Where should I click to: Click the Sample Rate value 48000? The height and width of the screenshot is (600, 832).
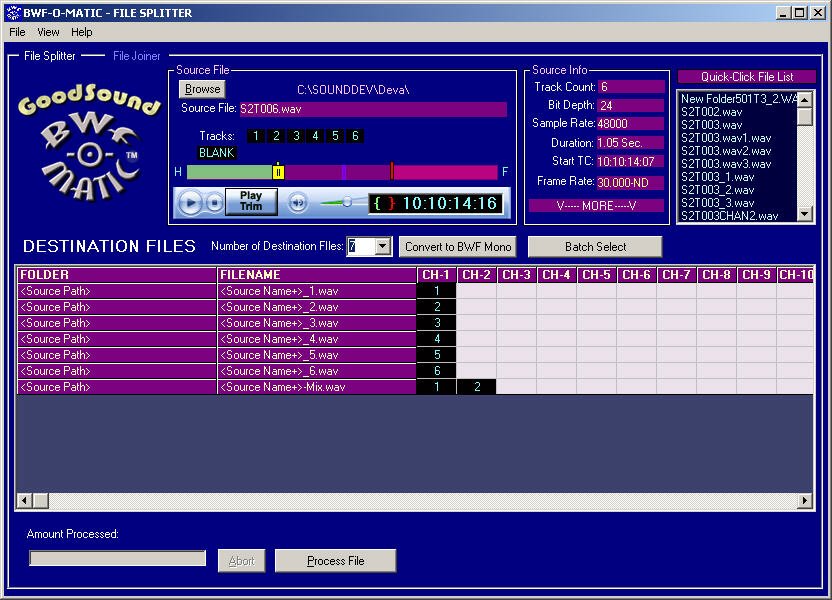click(x=630, y=124)
